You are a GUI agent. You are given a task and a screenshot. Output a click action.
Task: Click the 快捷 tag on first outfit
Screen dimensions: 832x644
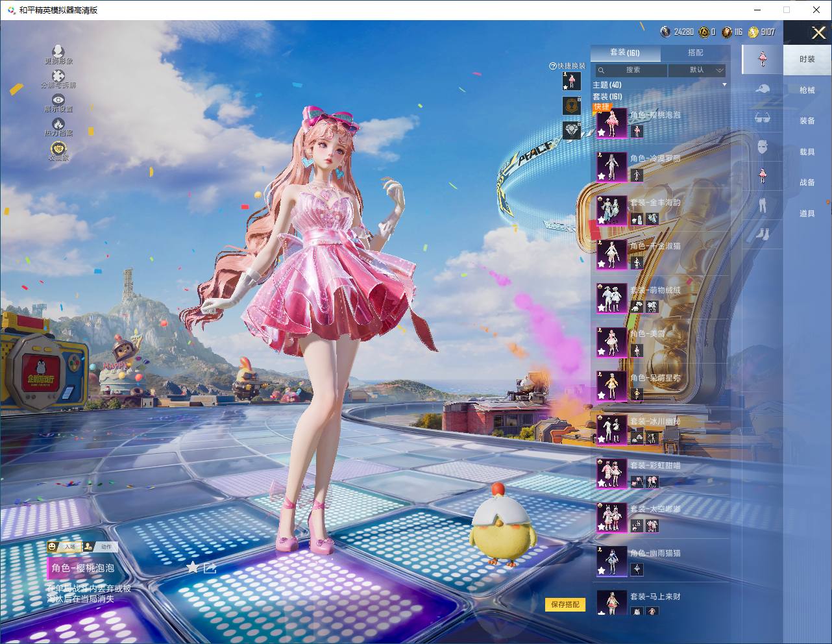click(x=602, y=106)
